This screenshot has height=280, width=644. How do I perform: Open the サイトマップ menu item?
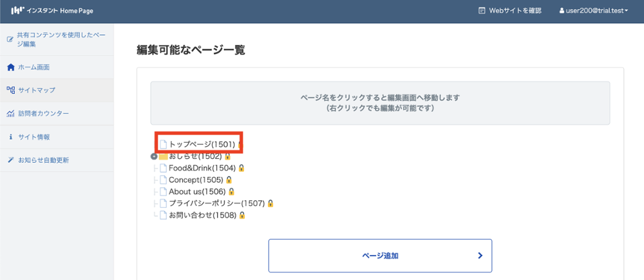37,90
